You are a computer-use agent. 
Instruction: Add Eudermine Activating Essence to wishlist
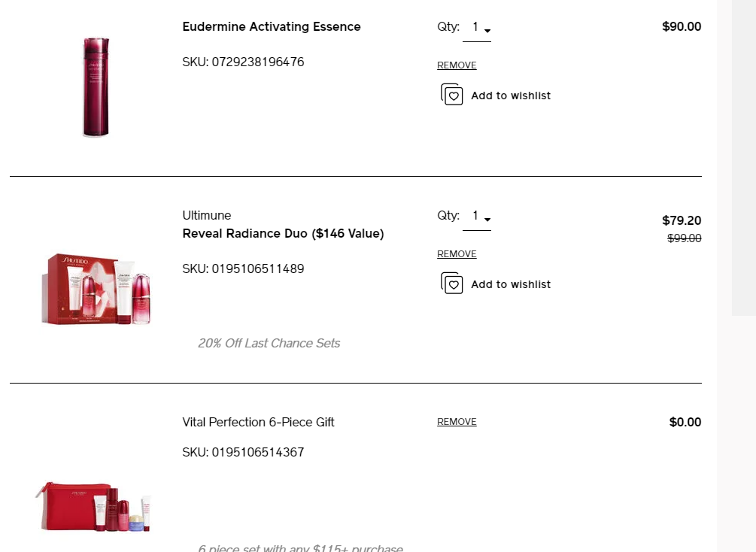point(496,95)
